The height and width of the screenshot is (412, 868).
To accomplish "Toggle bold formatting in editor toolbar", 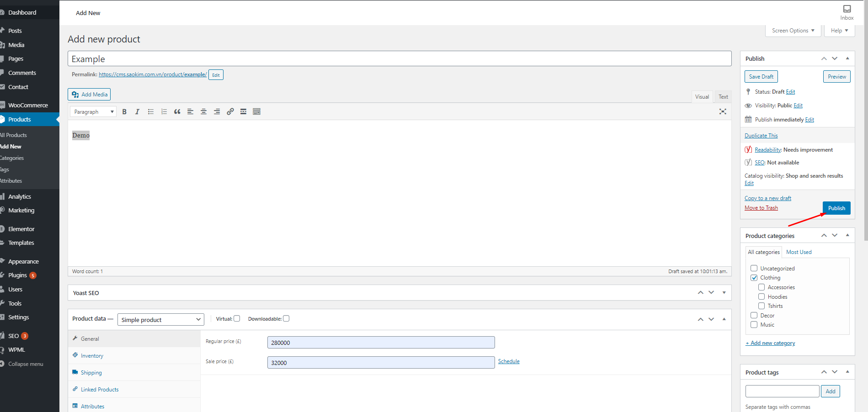I will [124, 112].
